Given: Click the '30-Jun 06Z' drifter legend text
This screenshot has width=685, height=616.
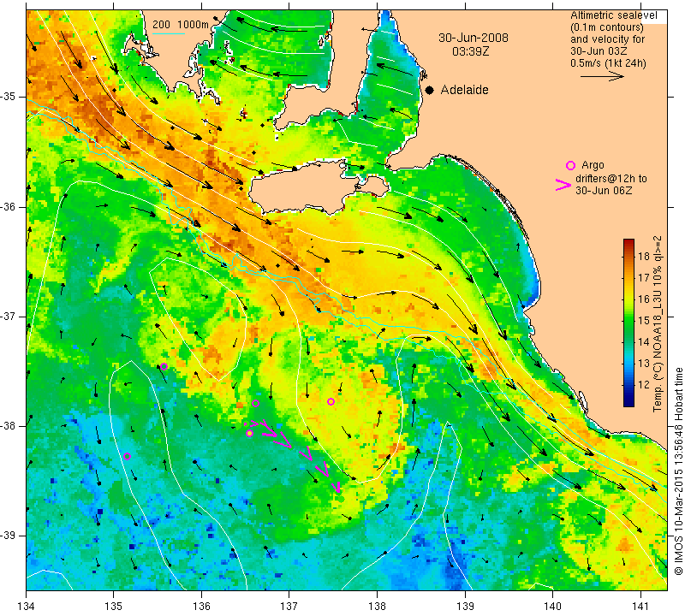Looking at the screenshot, I should [x=604, y=191].
